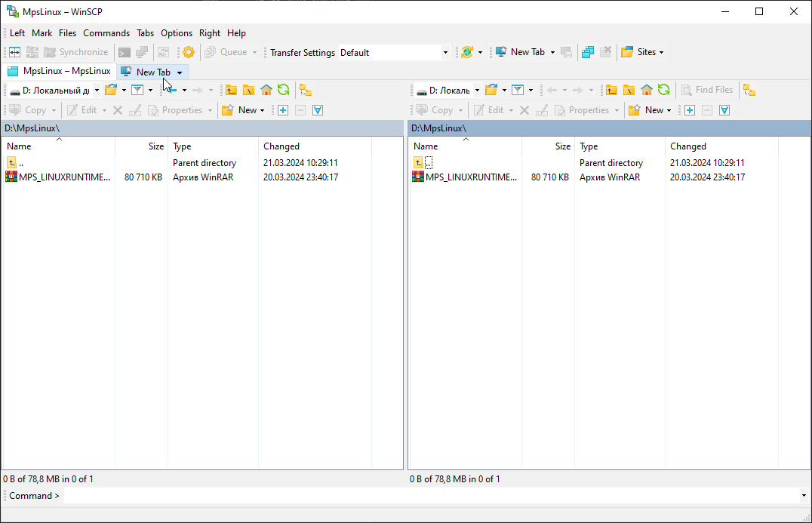The width and height of the screenshot is (812, 523).
Task: Open root directory icon in right panel toolbar
Action: [x=629, y=90]
